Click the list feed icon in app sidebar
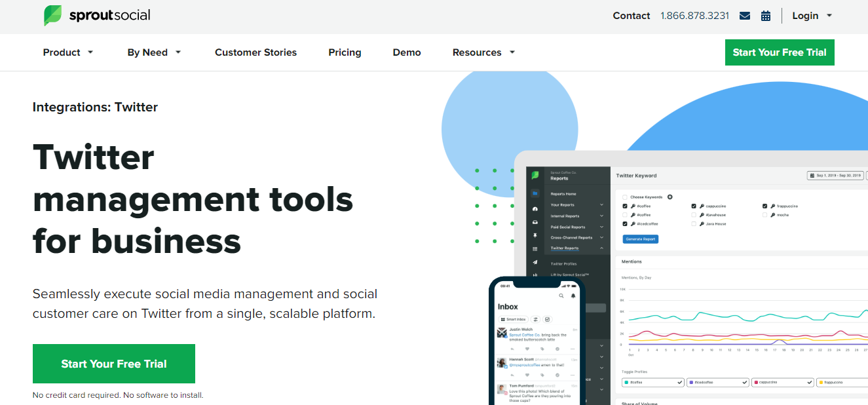 (x=535, y=249)
